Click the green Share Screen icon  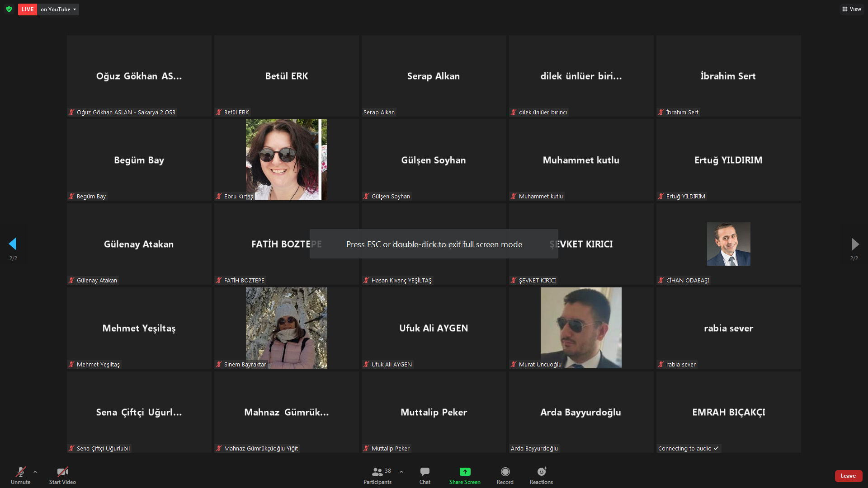click(x=465, y=472)
